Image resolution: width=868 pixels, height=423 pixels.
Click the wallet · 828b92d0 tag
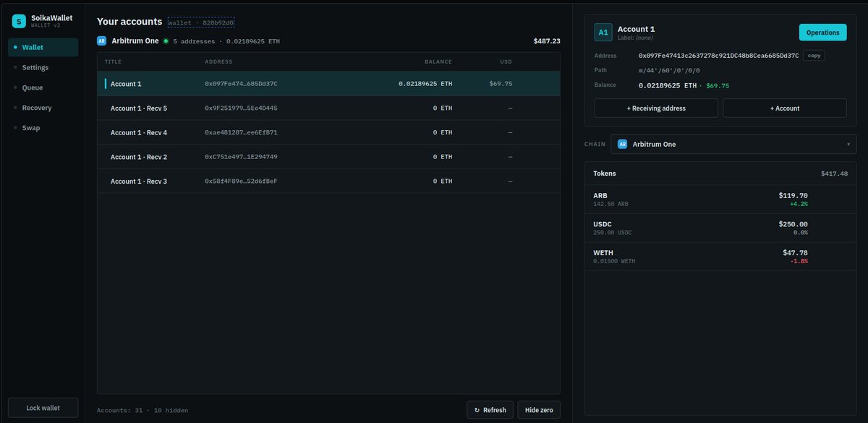click(201, 22)
